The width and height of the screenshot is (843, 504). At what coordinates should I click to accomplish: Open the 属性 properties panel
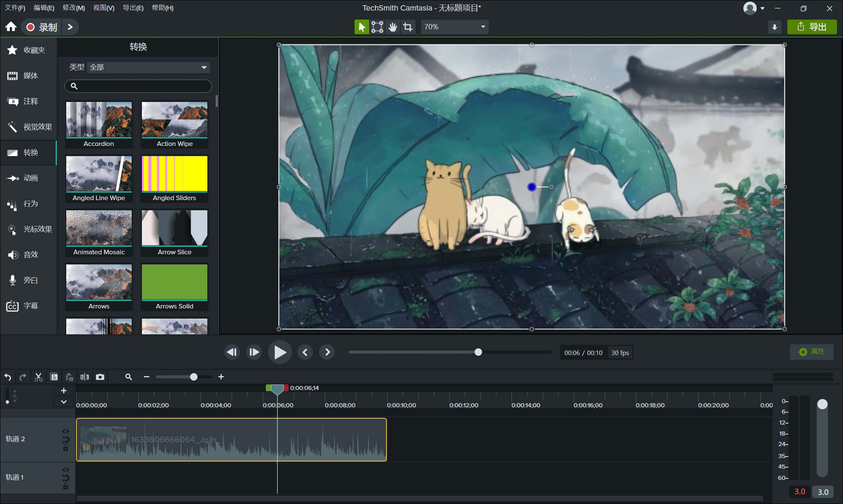point(811,352)
